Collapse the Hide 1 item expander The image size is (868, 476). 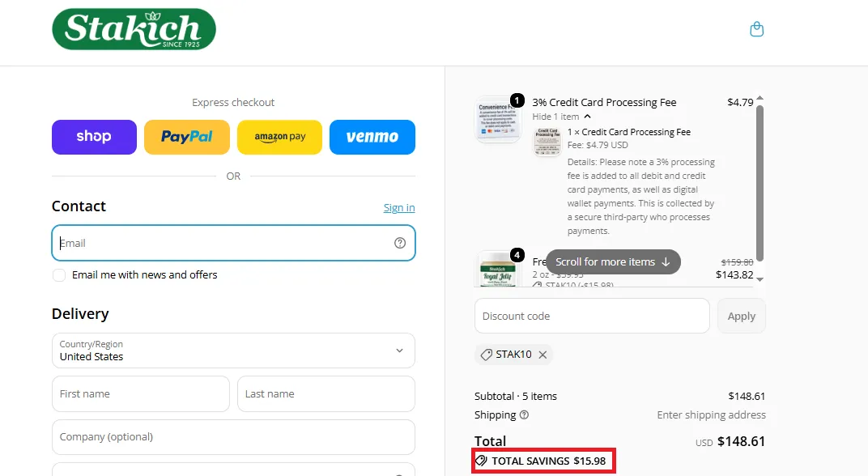coord(561,117)
